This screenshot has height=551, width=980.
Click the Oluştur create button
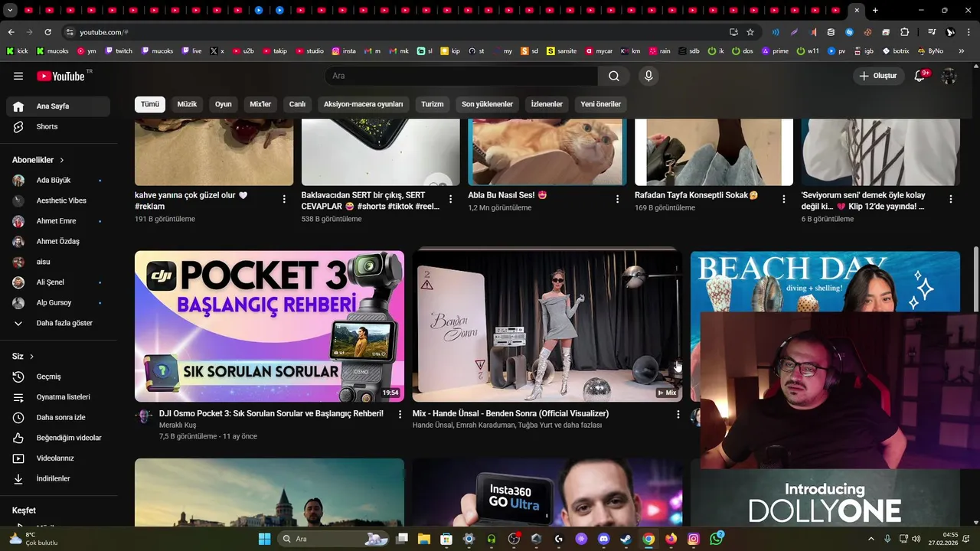click(878, 76)
